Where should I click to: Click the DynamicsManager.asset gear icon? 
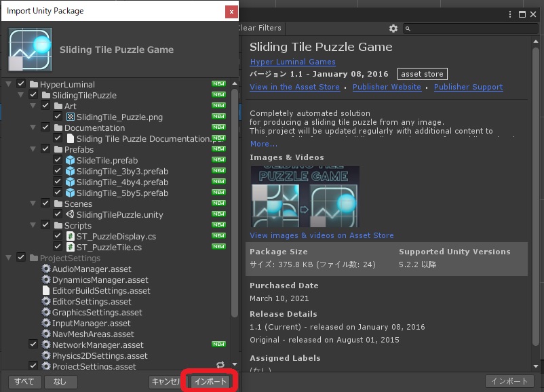tap(46, 279)
